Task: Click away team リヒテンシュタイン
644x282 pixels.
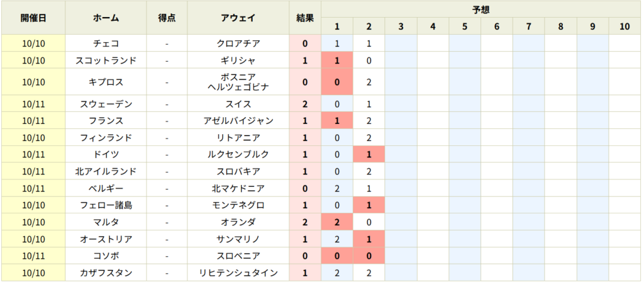Action: (x=238, y=273)
